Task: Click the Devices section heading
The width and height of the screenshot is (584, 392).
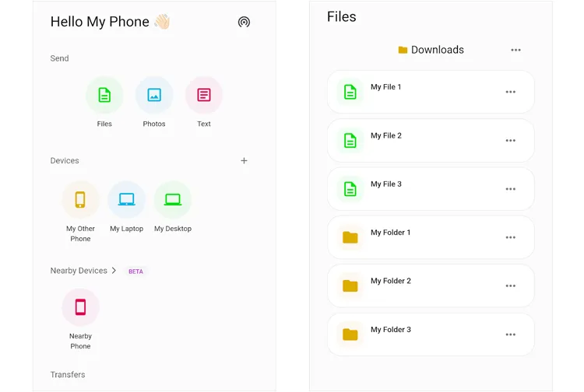Action: [65, 161]
